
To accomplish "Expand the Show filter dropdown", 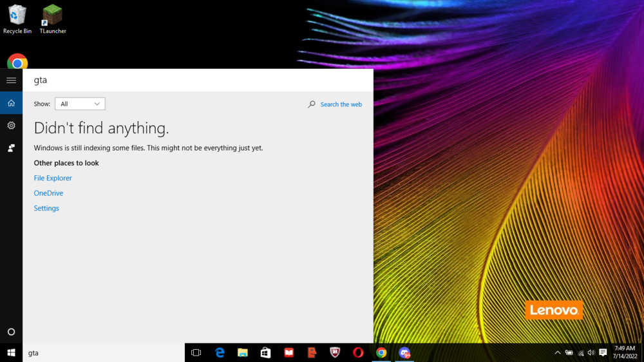I will (x=80, y=104).
